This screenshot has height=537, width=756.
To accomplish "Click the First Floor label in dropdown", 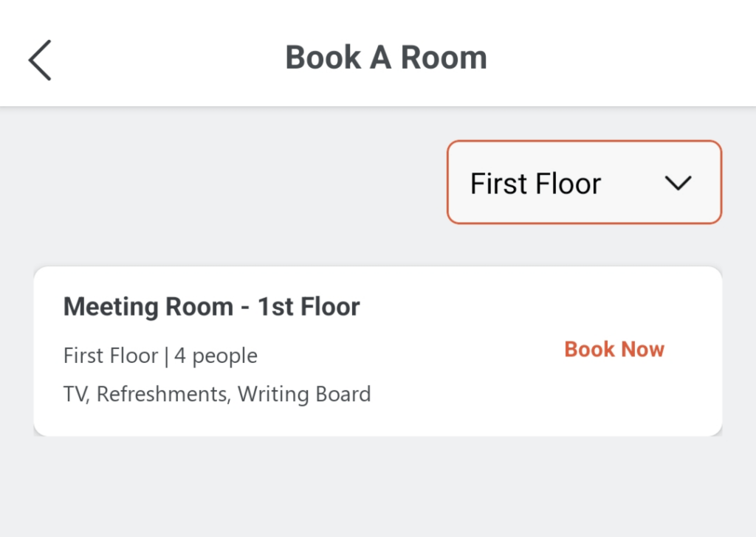I will [535, 183].
